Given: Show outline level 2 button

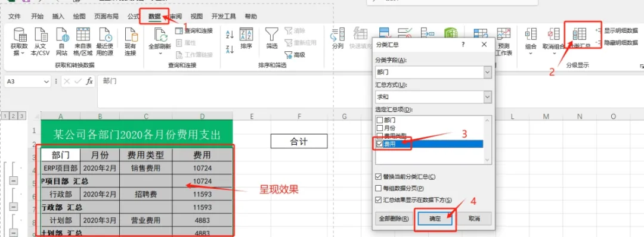Looking at the screenshot, I should [14, 116].
